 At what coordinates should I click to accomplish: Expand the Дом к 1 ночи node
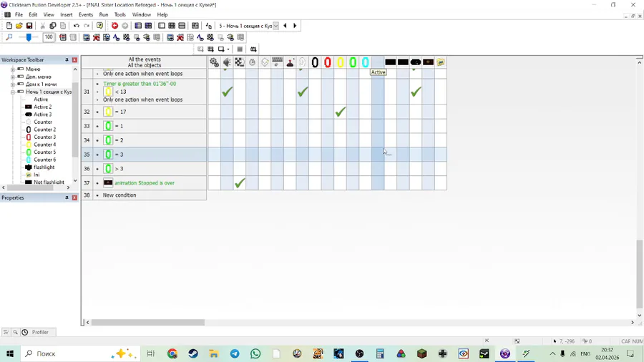pyautogui.click(x=13, y=84)
